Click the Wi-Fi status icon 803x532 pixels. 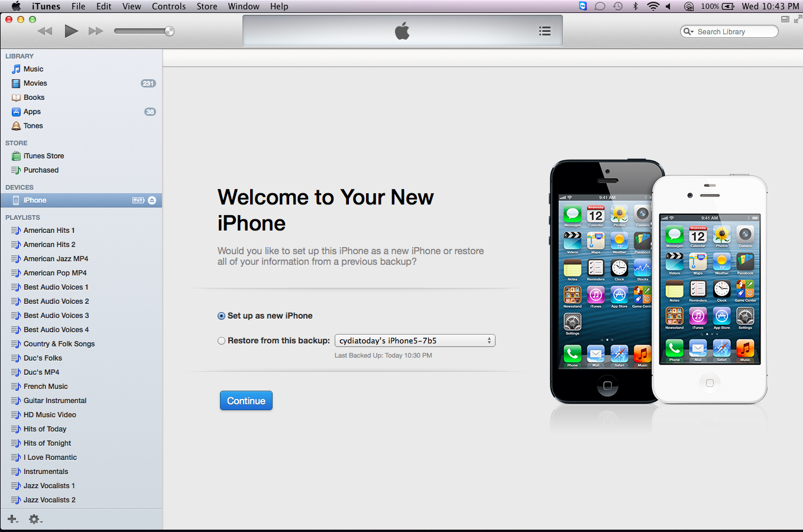click(x=653, y=7)
